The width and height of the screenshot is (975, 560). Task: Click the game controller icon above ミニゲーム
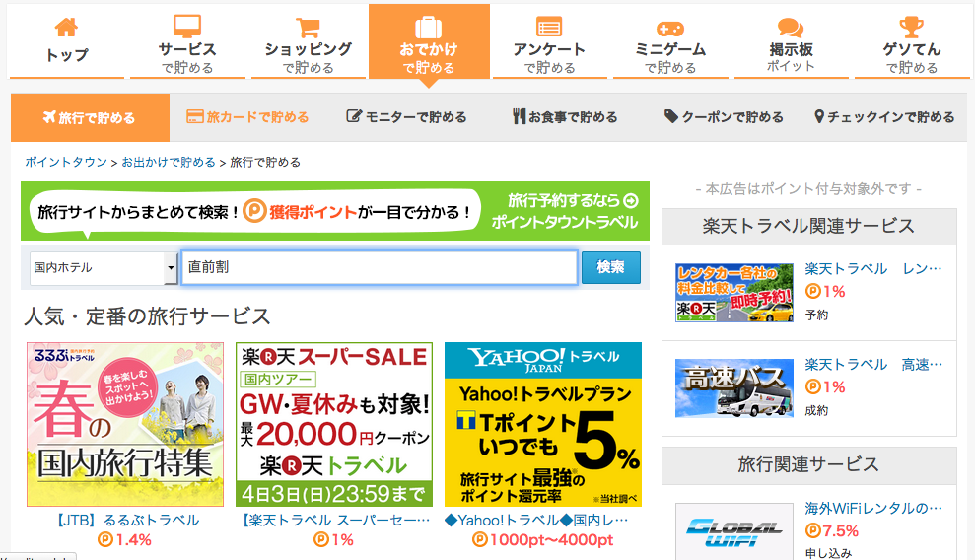coord(670,27)
